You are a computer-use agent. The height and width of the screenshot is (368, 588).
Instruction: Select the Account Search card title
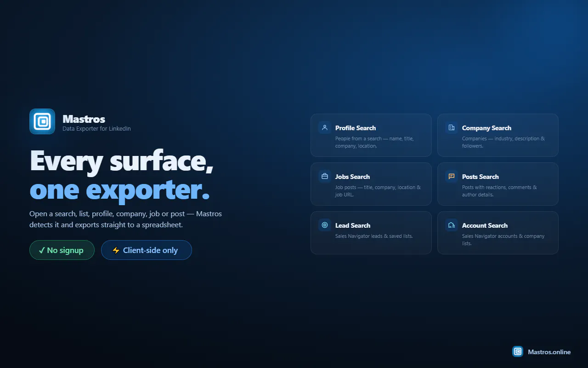[485, 225]
